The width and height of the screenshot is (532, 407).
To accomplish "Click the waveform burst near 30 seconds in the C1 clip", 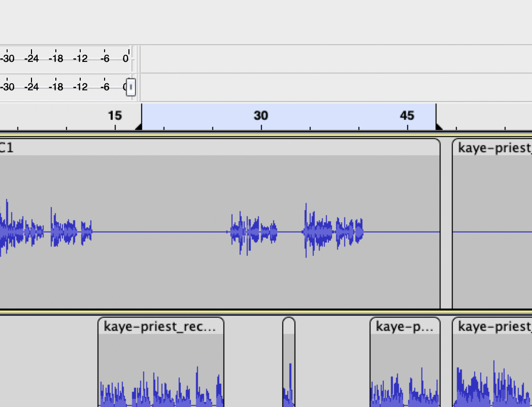I will 253,232.
